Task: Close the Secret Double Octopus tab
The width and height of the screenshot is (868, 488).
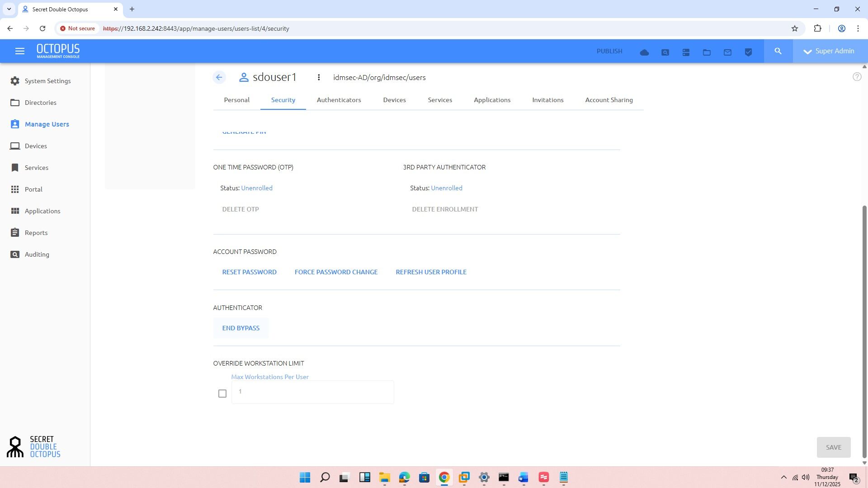Action: coord(115,9)
